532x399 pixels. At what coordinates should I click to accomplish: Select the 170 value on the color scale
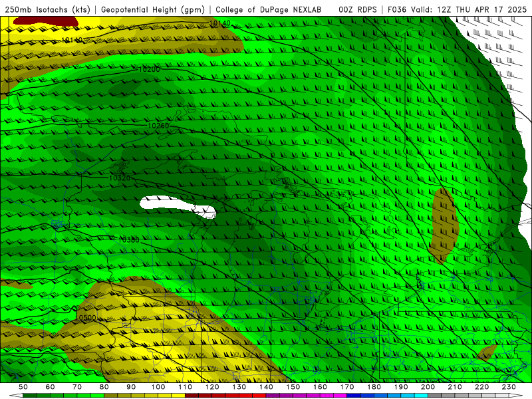click(x=347, y=387)
